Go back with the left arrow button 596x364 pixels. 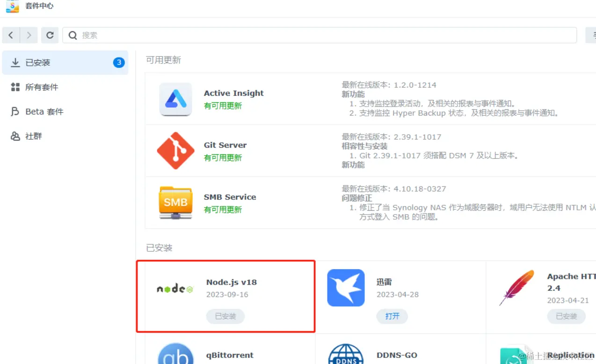11,35
